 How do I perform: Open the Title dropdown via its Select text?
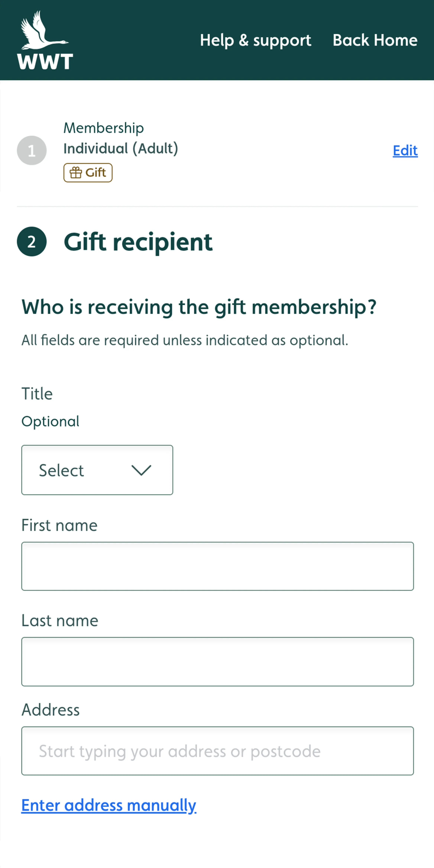pos(61,470)
